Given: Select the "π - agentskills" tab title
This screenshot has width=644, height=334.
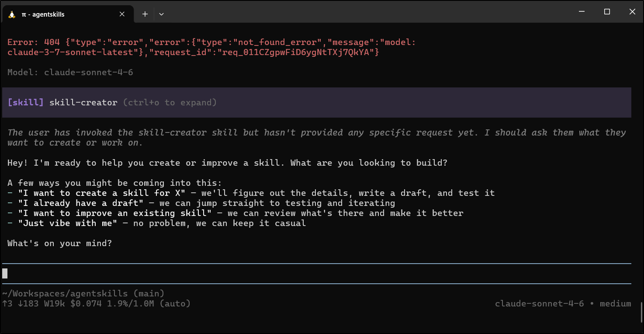Looking at the screenshot, I should pyautogui.click(x=43, y=14).
